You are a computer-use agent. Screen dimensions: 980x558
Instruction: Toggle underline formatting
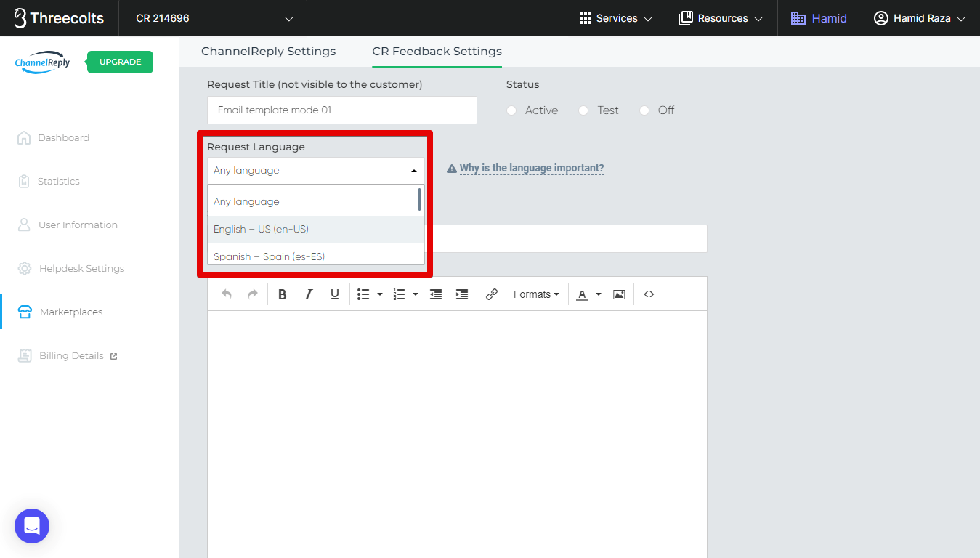335,294
